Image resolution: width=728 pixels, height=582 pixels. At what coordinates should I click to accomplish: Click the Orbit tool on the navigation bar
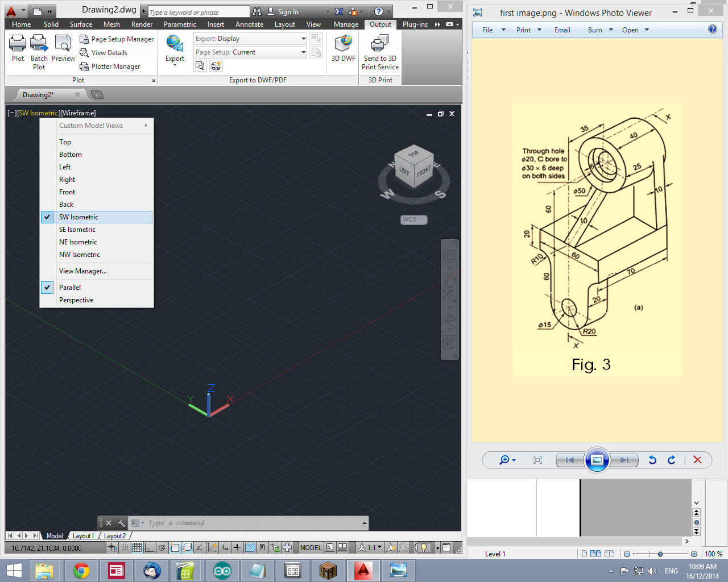450,317
